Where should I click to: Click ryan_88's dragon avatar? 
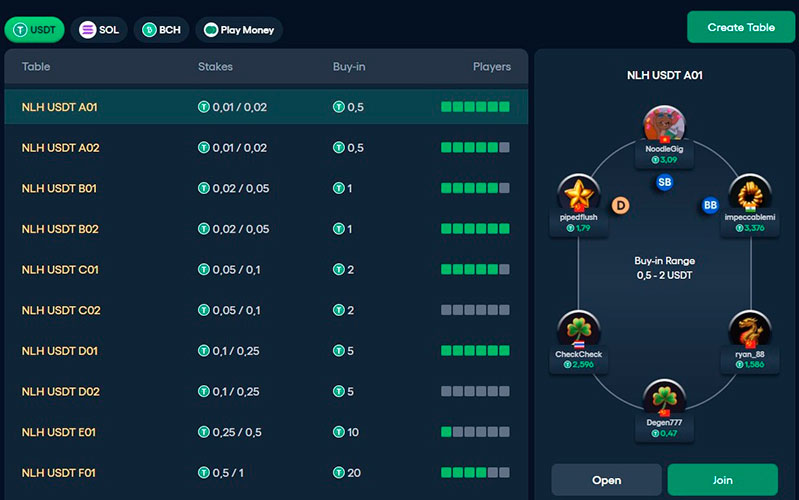pyautogui.click(x=750, y=329)
